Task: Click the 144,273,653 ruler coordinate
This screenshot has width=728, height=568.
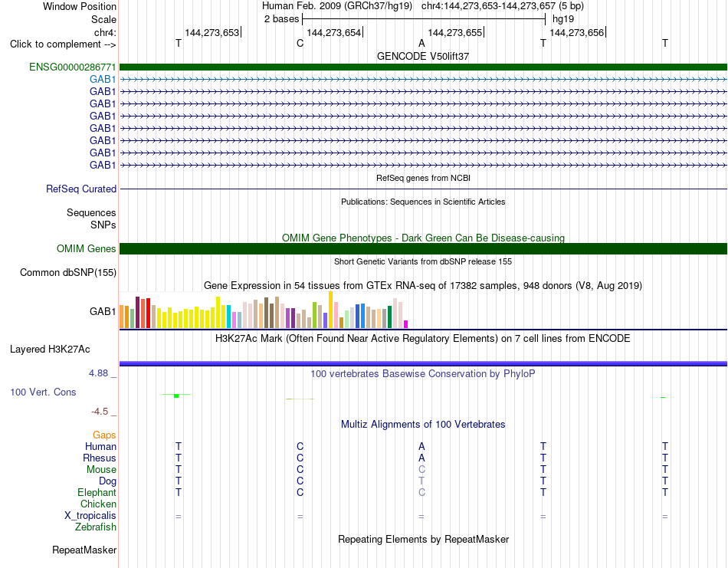Action: coord(212,32)
